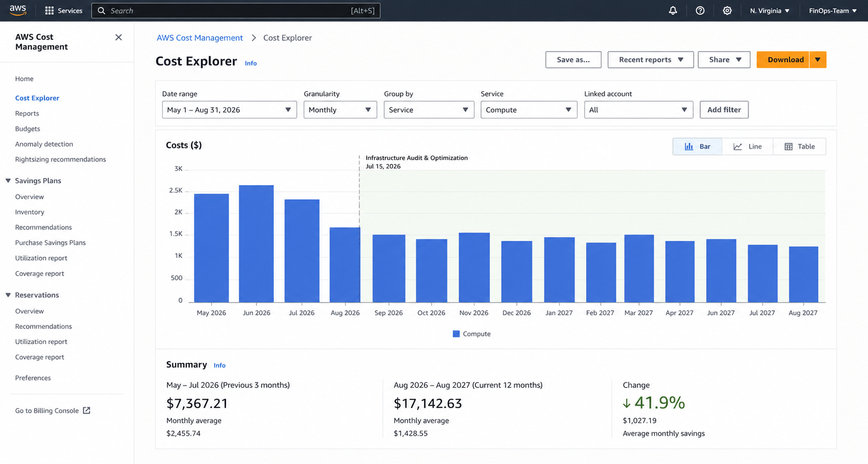Switch to Line chart view
Screen dimensions: 868x464
point(748,146)
